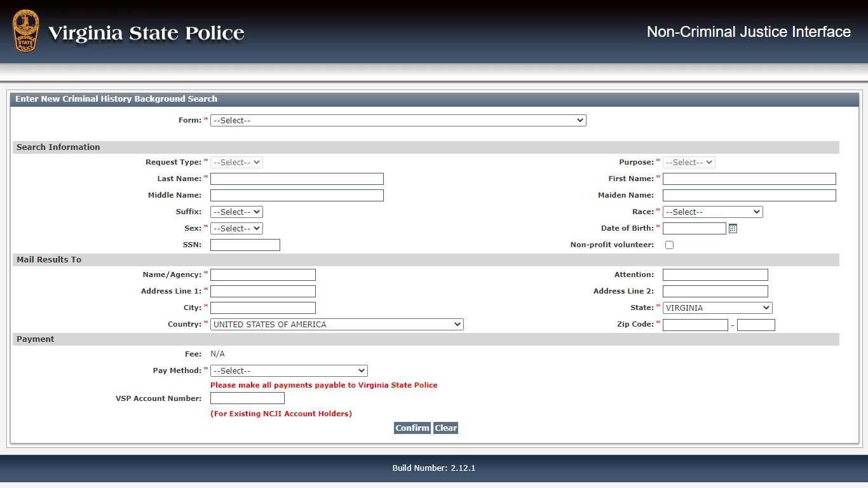Screen dimensions: 868x488
Task: Focus the main Zip Code field
Action: tap(695, 325)
